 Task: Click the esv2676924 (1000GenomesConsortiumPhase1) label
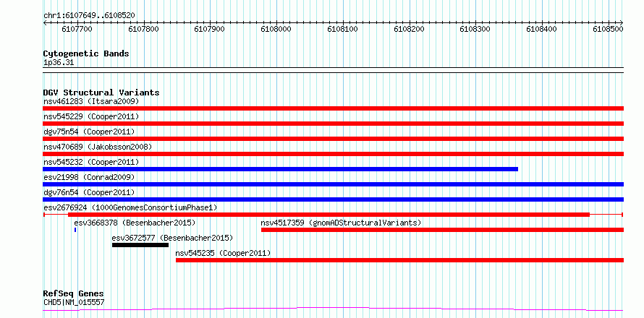point(130,207)
